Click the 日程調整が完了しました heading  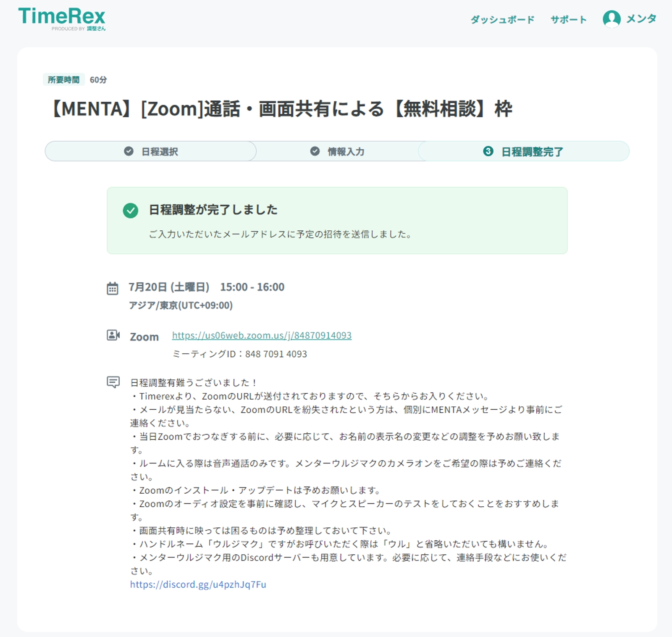pyautogui.click(x=213, y=210)
